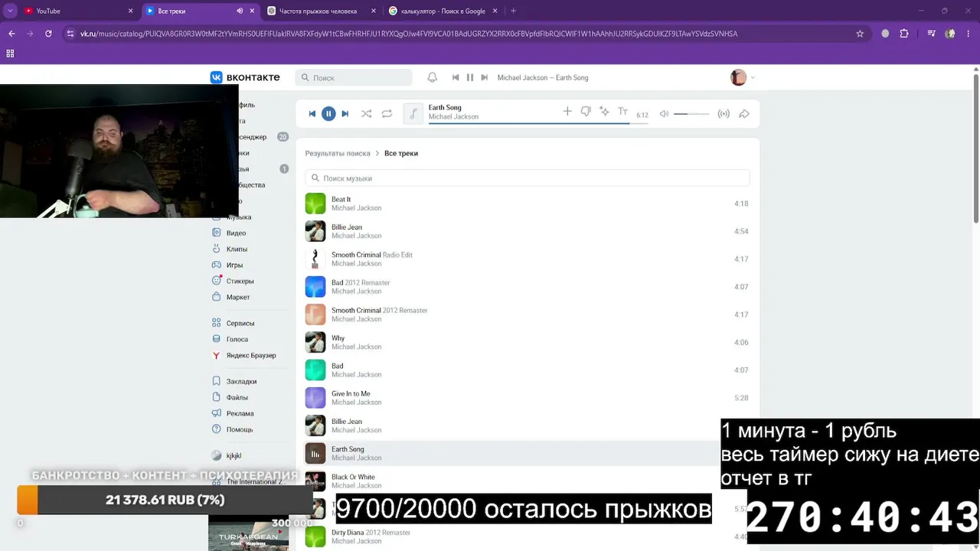Play the Bad track without the Remaster label
This screenshot has width=980, height=551.
pos(527,370)
